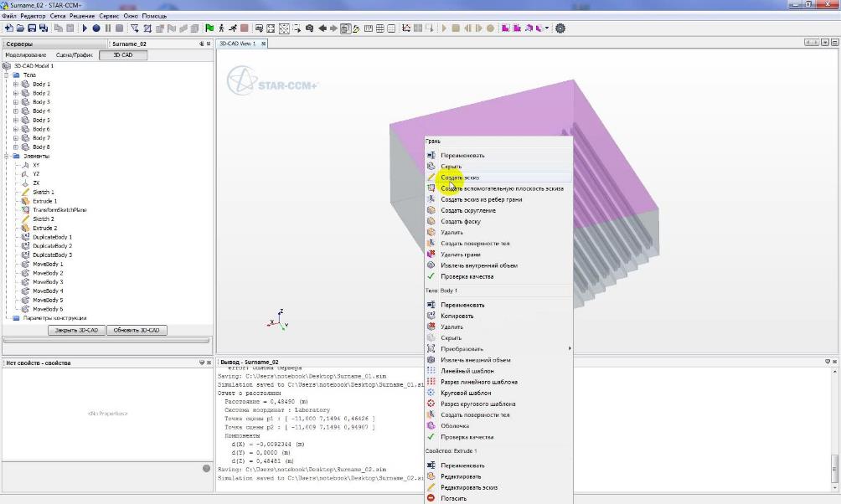Screen dimensions: 841x504
Task: Switch to the 'Сцена/График' tab
Action: click(x=74, y=55)
